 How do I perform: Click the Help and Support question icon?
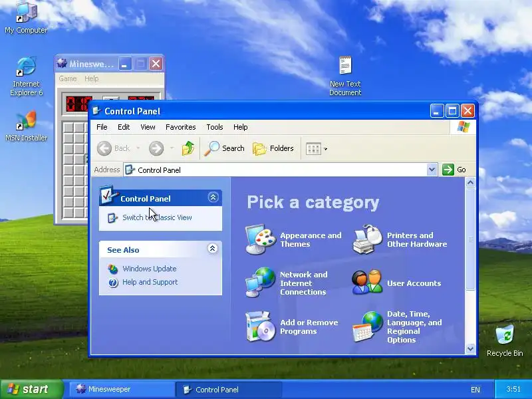[x=113, y=283]
